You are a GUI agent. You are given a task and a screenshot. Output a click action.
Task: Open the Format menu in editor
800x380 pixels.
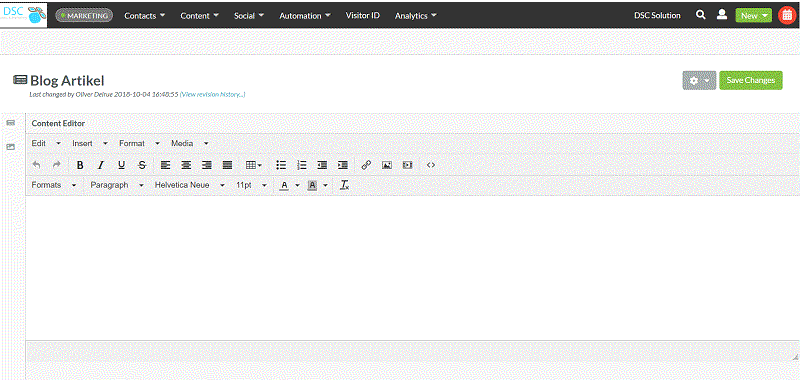pos(140,143)
